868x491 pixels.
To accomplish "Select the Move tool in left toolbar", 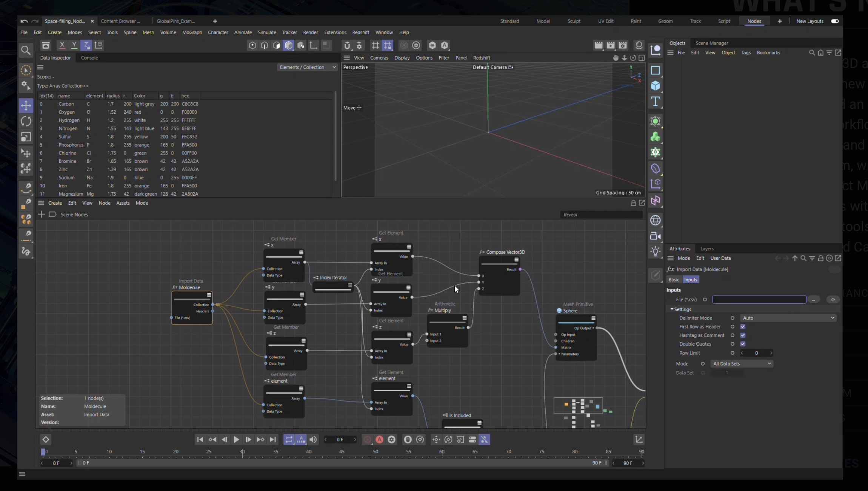I will tap(26, 105).
